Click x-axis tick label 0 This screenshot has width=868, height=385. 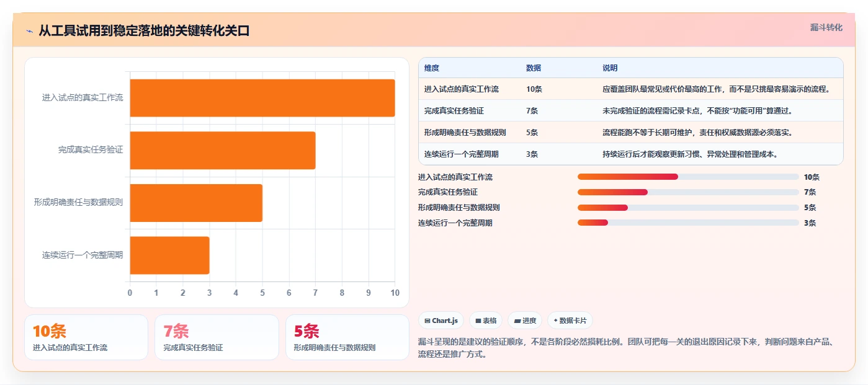[130, 293]
